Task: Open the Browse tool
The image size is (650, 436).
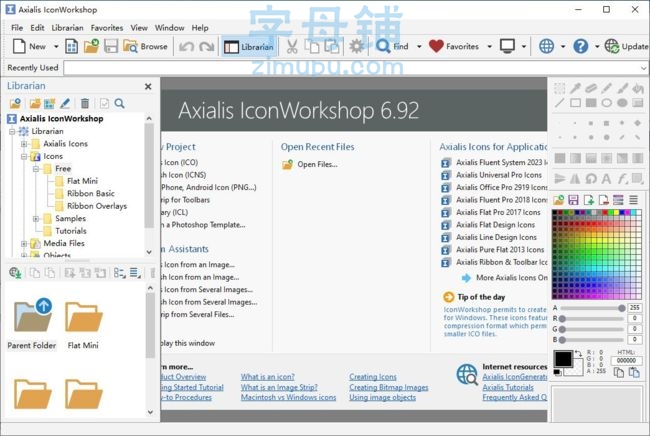Action: coord(146,46)
